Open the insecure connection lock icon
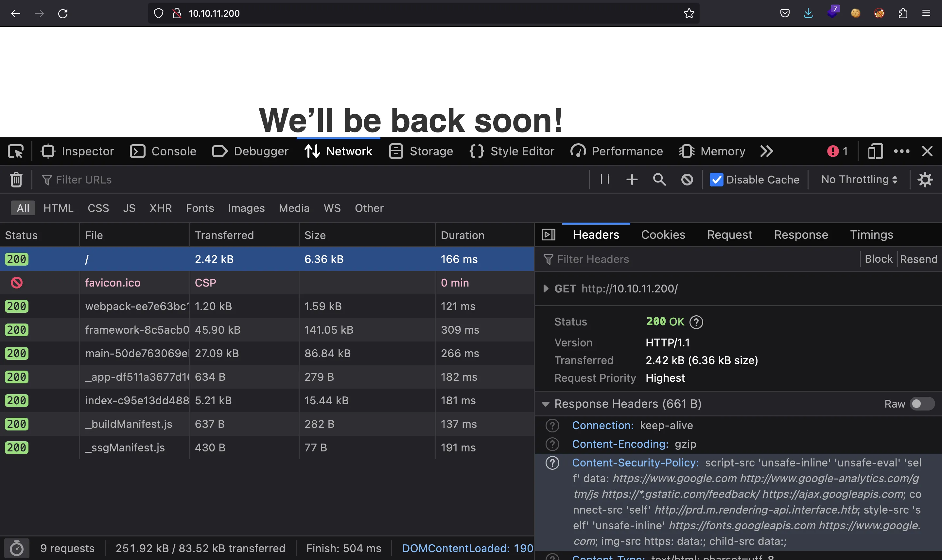The width and height of the screenshot is (942, 560). coord(177,14)
